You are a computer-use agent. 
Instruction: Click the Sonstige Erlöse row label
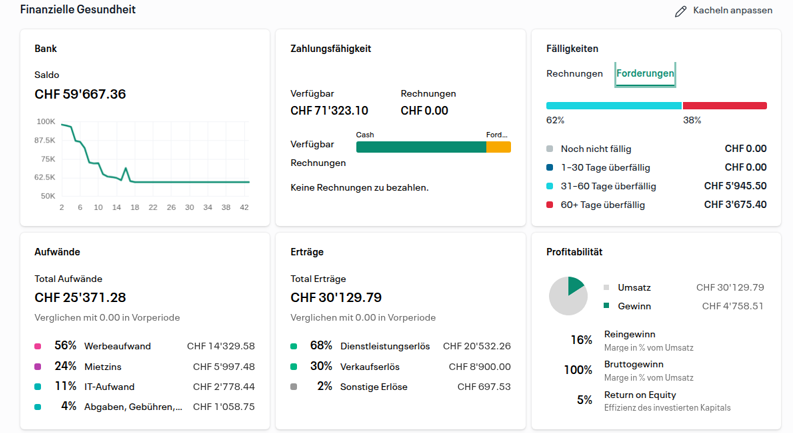pyautogui.click(x=374, y=387)
